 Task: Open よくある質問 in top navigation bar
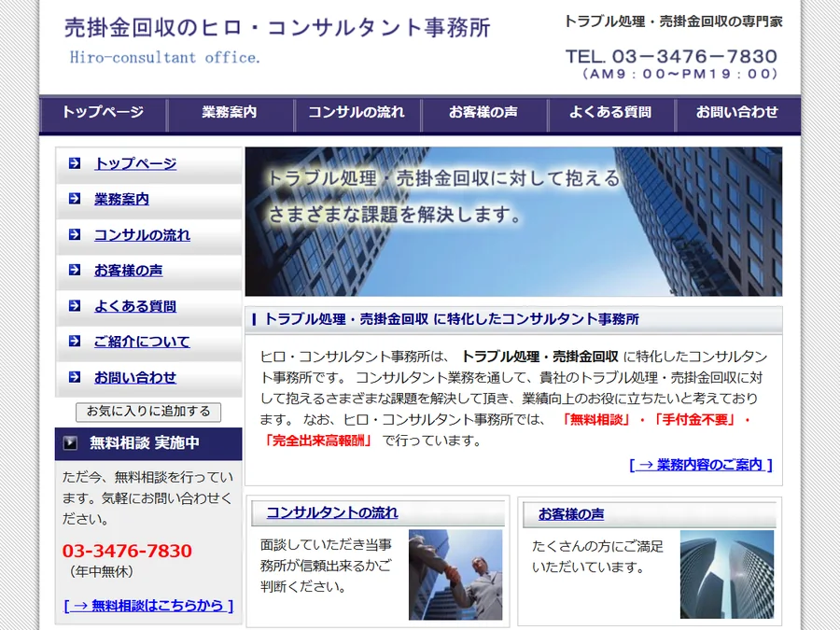610,114
